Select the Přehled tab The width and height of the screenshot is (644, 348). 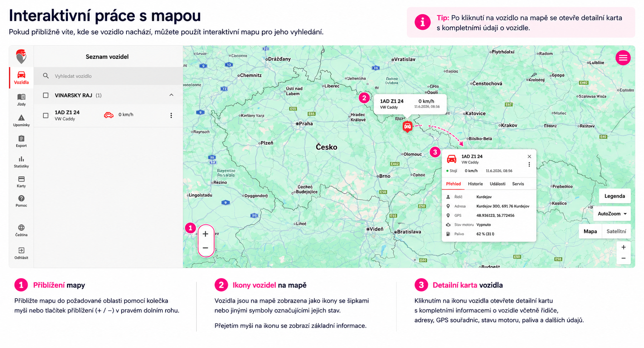453,184
